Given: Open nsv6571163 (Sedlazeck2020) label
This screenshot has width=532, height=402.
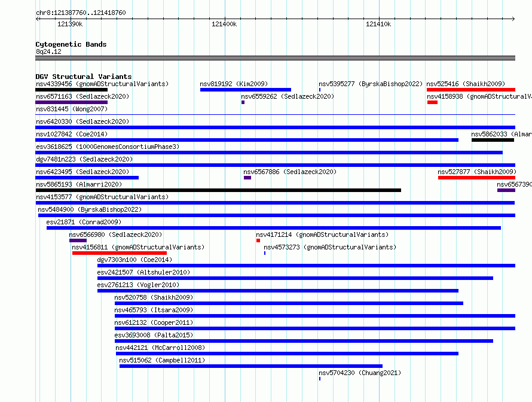Looking at the screenshot, I should 82,96.
